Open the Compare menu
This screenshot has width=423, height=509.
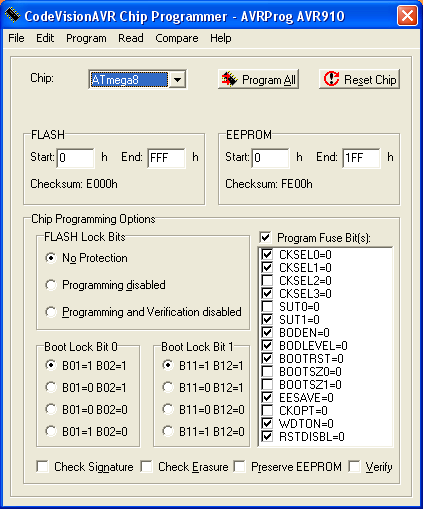[x=177, y=38]
